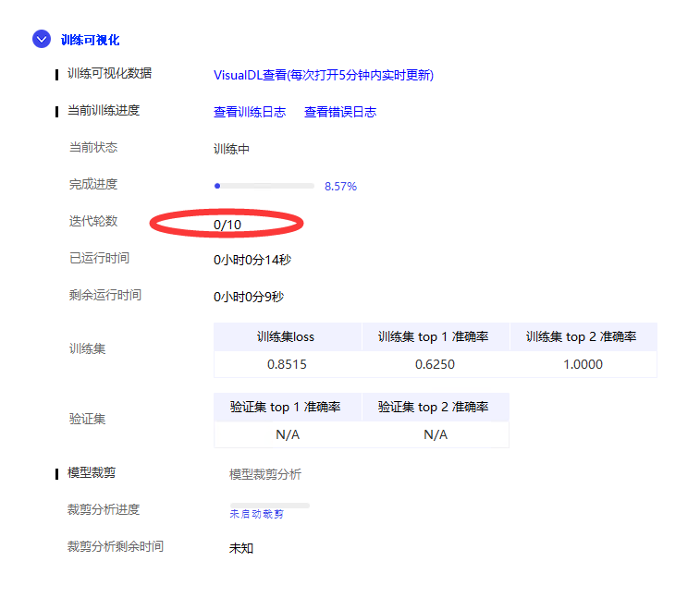The image size is (700, 598).
Task: Click the 剩余运行时间 label
Action: coord(105,295)
